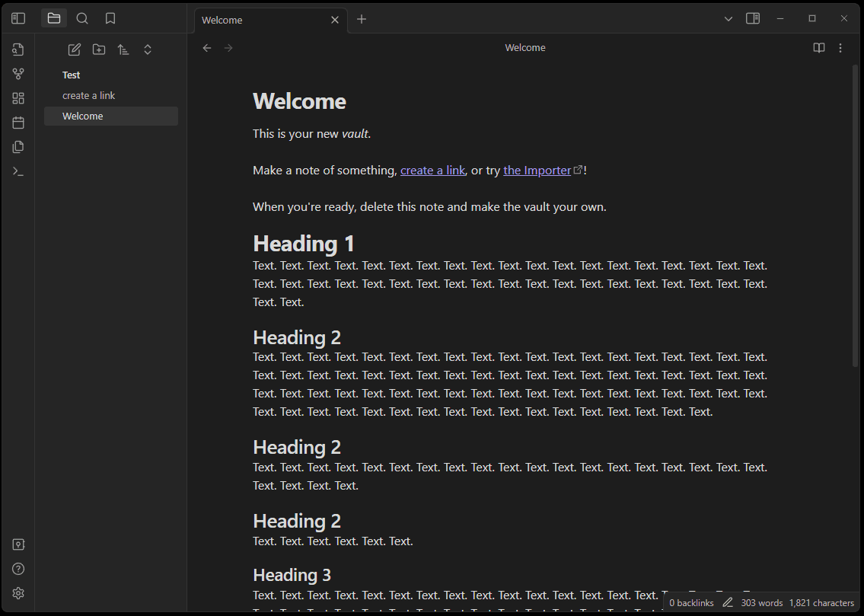Image resolution: width=864 pixels, height=616 pixels.
Task: Click '0 backlinks' in the status bar
Action: point(690,602)
